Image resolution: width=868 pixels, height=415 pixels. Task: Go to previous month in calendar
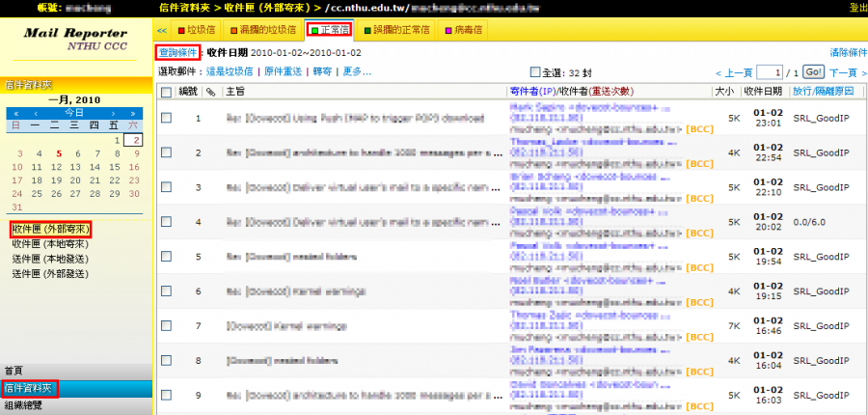pos(36,112)
